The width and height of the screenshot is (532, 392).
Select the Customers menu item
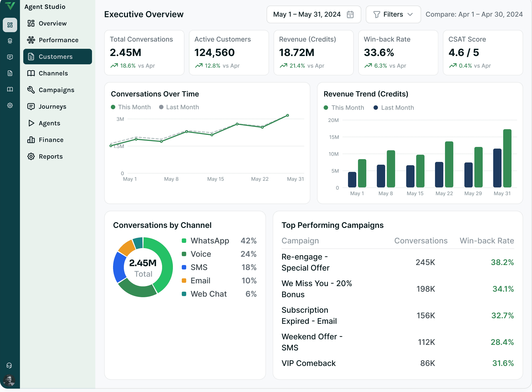click(x=58, y=57)
